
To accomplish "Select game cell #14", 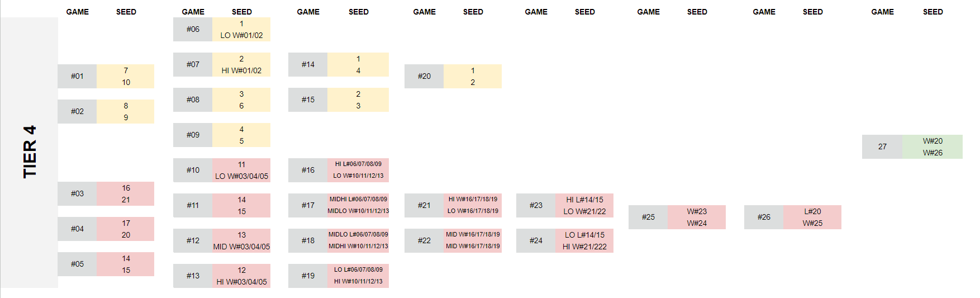I will (308, 64).
